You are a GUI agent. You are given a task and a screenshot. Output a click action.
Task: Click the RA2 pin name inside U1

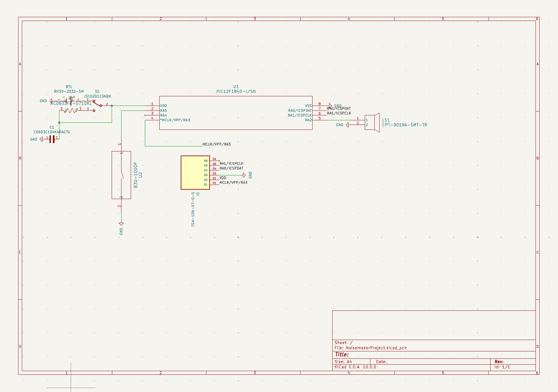click(x=308, y=120)
